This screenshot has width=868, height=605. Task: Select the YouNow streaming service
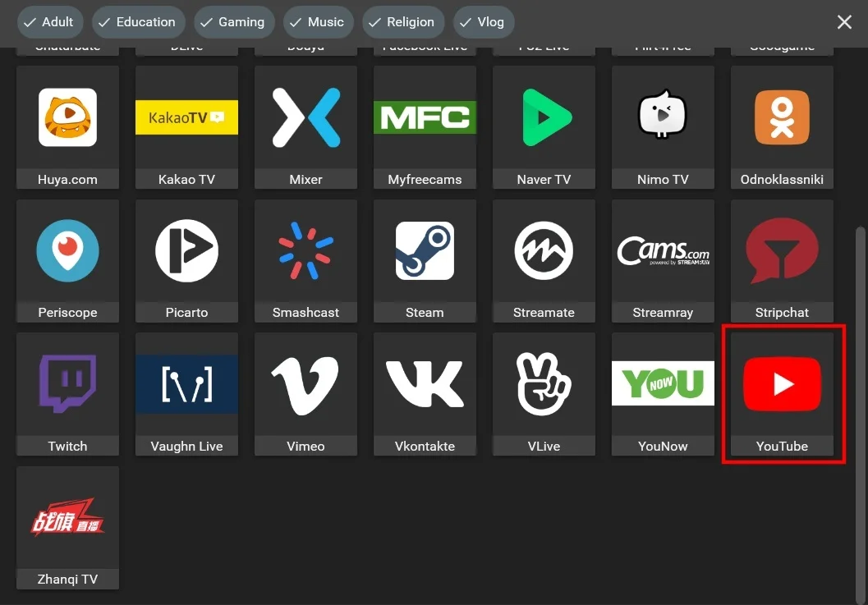click(663, 394)
